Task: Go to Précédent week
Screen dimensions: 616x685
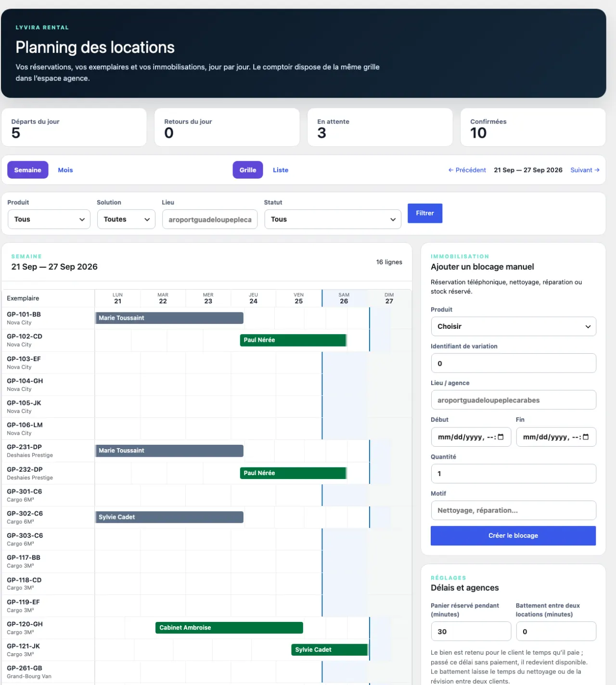Action: tap(467, 170)
